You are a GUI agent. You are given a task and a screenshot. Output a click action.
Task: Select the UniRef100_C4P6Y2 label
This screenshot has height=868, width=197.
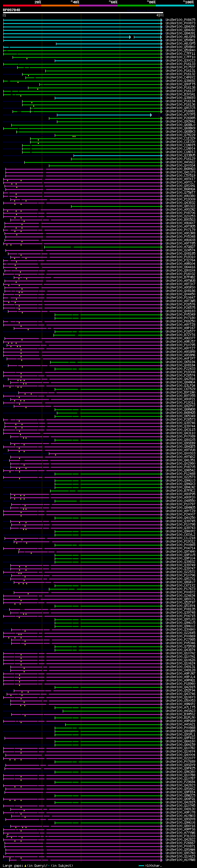(180, 77)
